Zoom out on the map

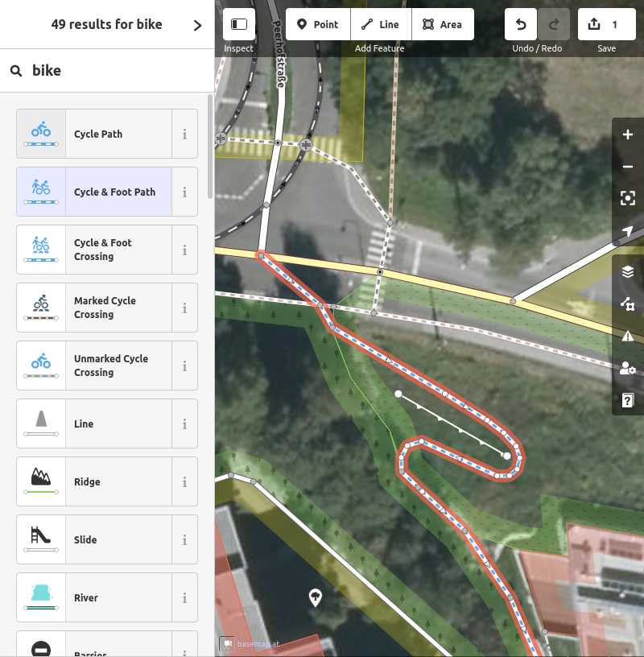[627, 167]
